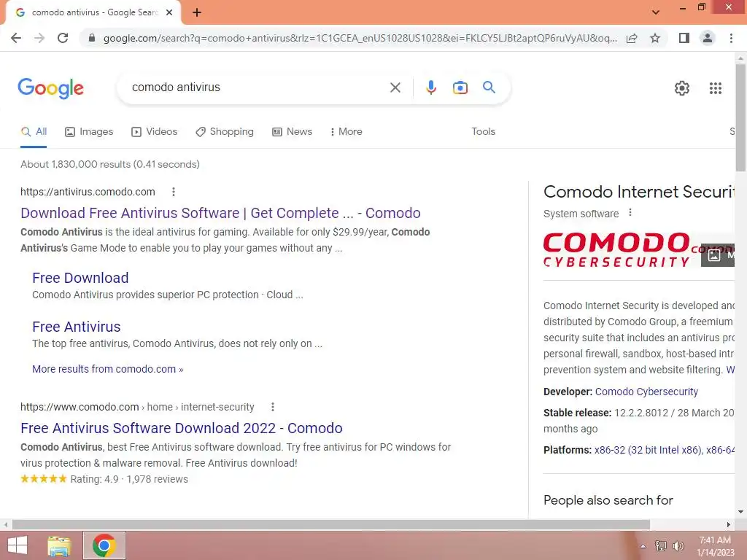Go back to the previous page

[x=16, y=38]
